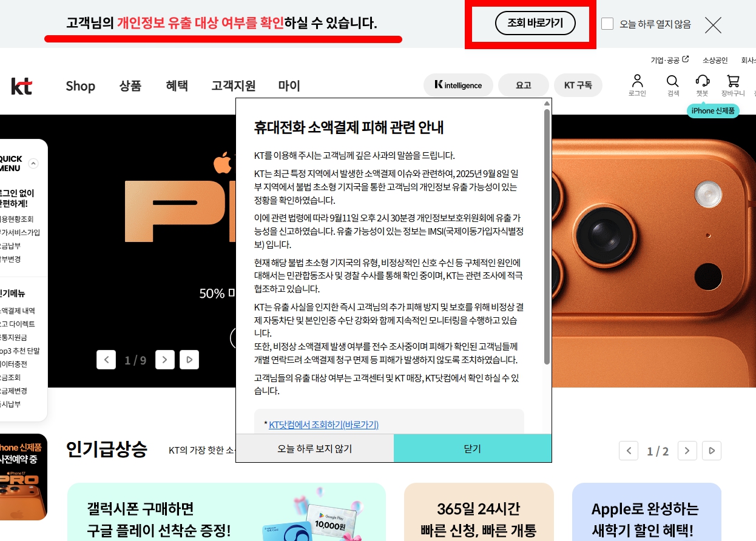
Task: Open the 365일 24시간 promo card
Action: click(479, 512)
